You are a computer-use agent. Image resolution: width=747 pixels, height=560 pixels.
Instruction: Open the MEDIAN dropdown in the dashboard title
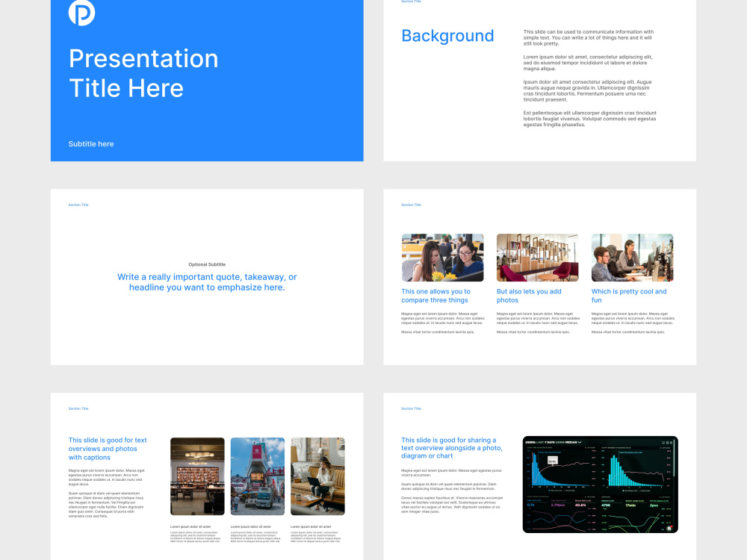coord(574,443)
